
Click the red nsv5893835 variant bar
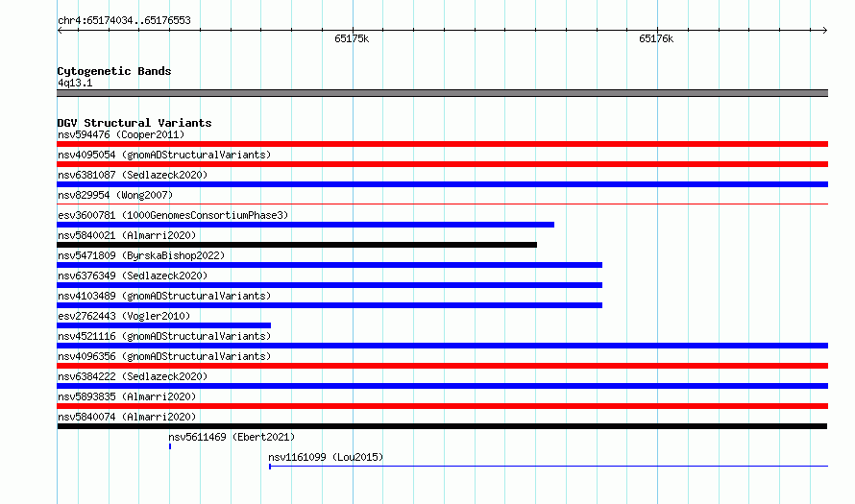pos(442,406)
